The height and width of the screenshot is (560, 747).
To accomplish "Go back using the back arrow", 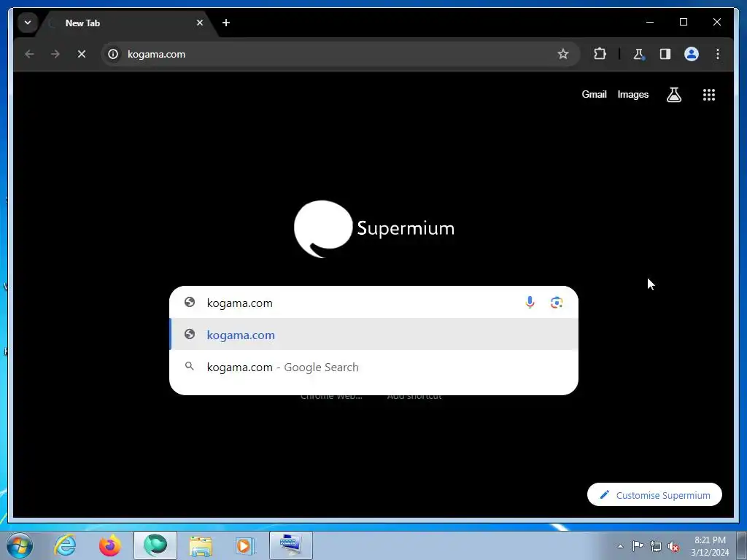I will coord(29,54).
